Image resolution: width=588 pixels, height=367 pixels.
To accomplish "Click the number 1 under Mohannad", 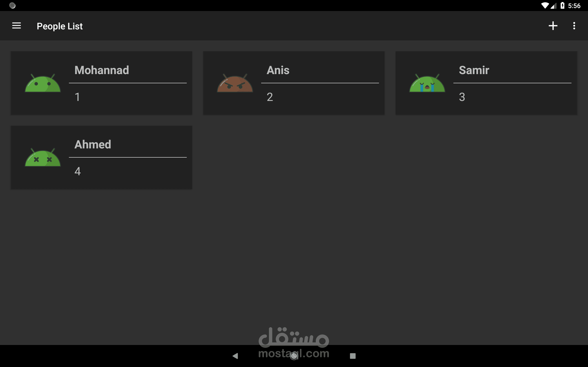I will 77,97.
